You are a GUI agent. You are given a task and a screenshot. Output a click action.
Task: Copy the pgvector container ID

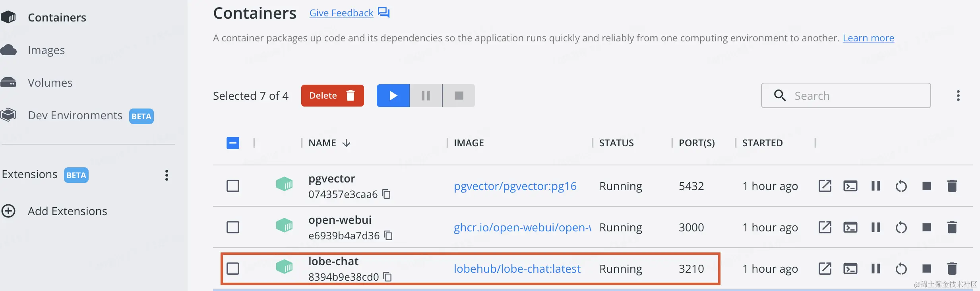(387, 194)
